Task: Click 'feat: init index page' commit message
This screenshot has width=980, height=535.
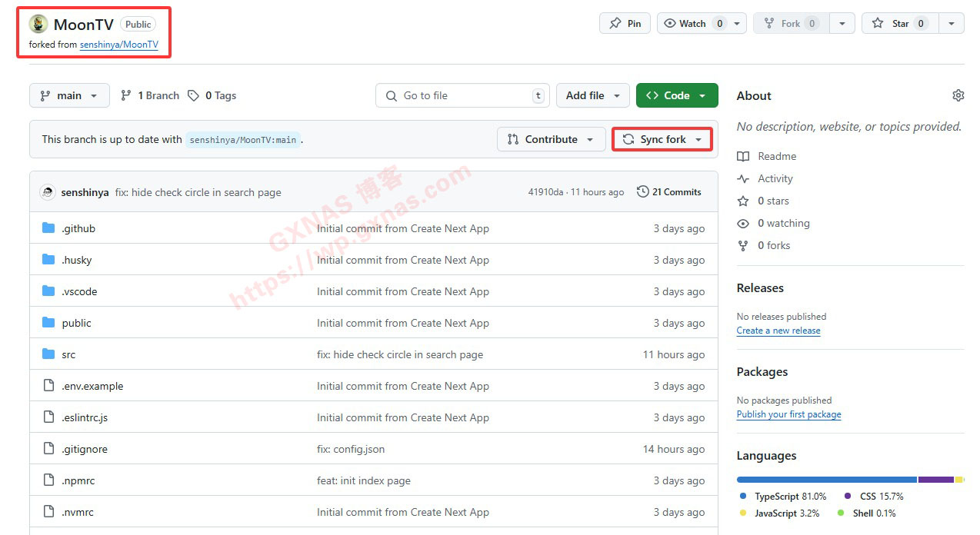Action: (x=364, y=480)
